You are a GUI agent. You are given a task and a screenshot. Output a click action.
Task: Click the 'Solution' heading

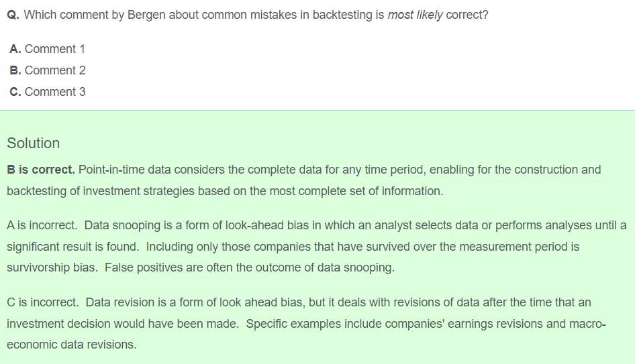point(33,143)
